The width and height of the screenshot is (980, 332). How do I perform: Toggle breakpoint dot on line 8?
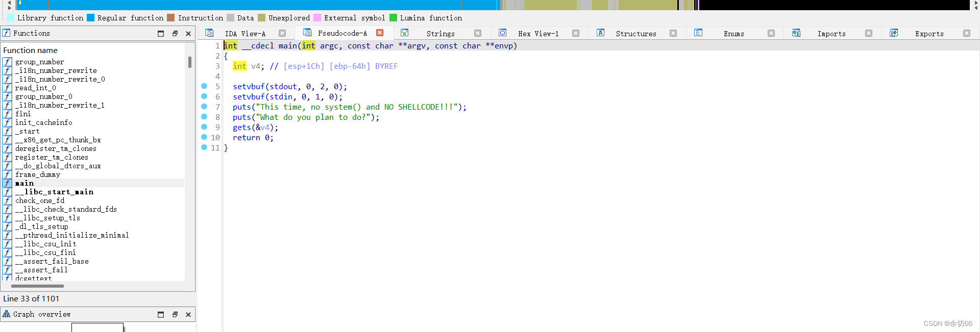204,116
